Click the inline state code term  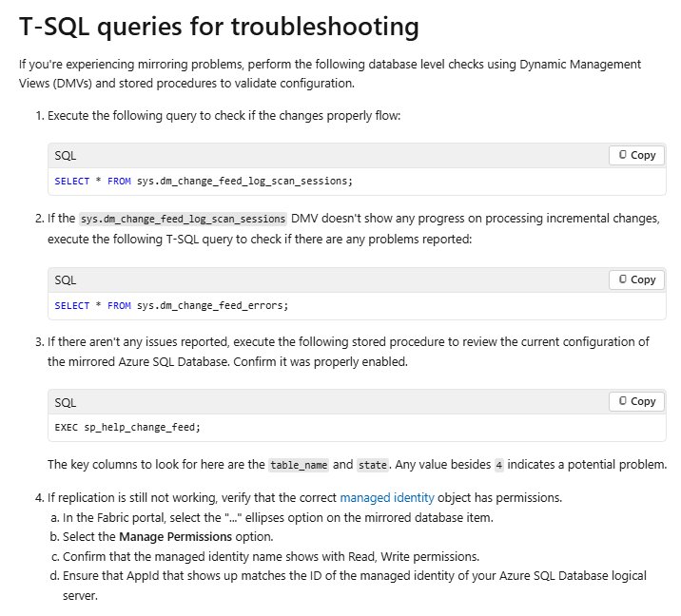(372, 465)
